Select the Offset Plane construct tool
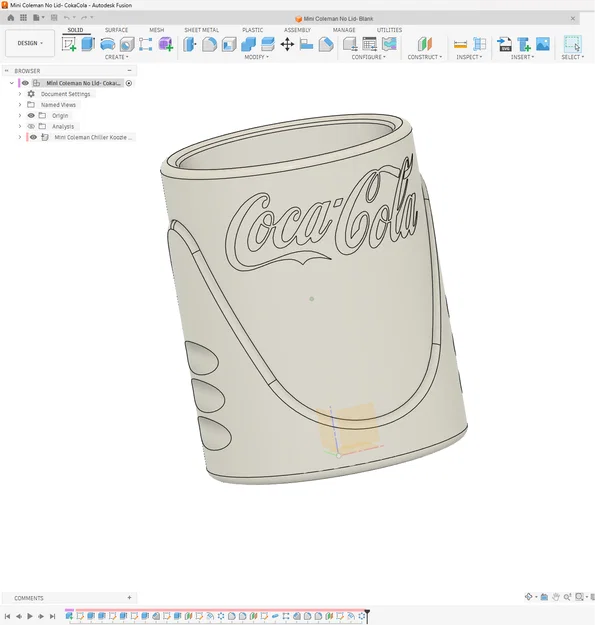The height and width of the screenshot is (625, 595). click(x=425, y=44)
